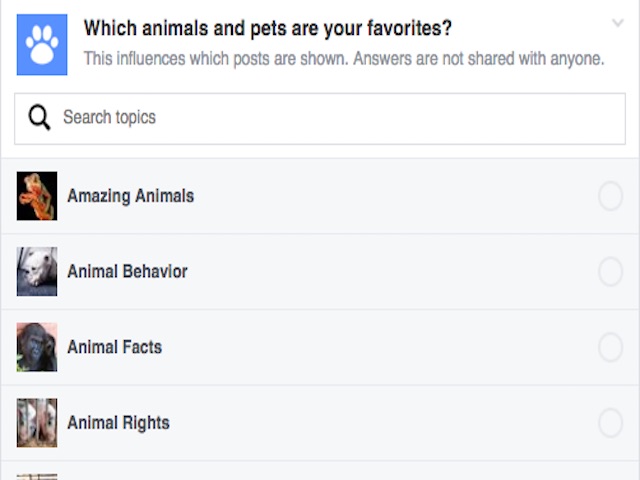
Task: Pick the Animal Facts topic label
Action: coord(114,347)
